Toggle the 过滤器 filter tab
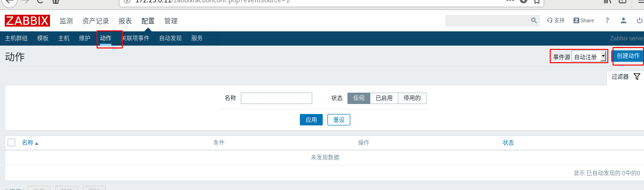This screenshot has height=190, width=644. (x=625, y=76)
